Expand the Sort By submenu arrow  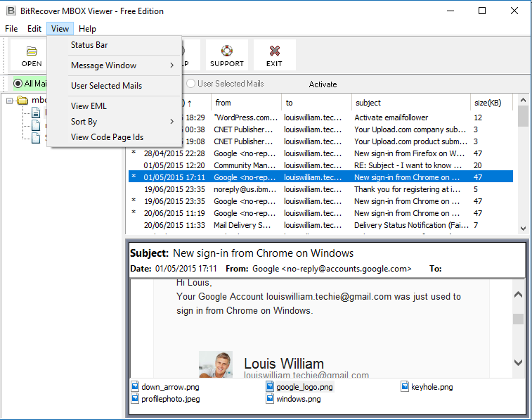172,121
